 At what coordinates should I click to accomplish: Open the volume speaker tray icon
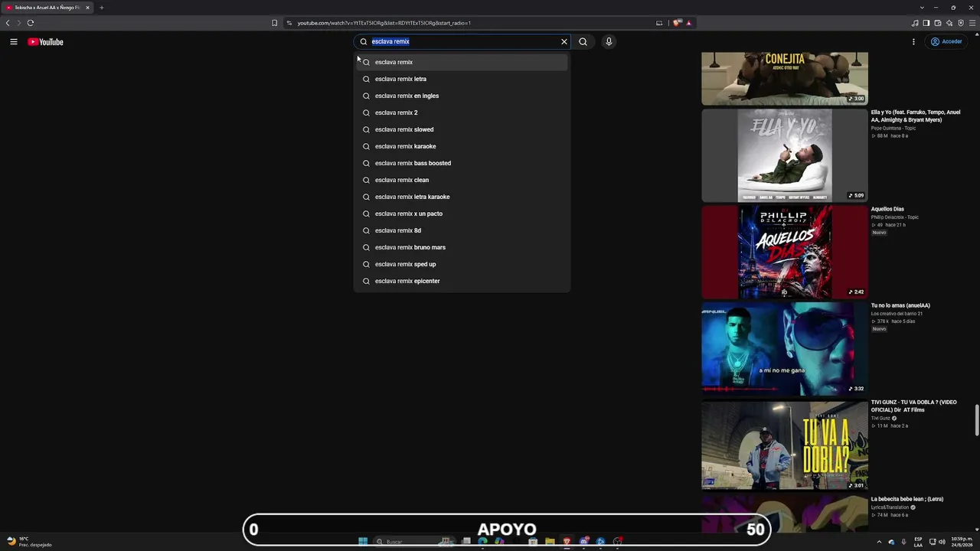[x=942, y=542]
